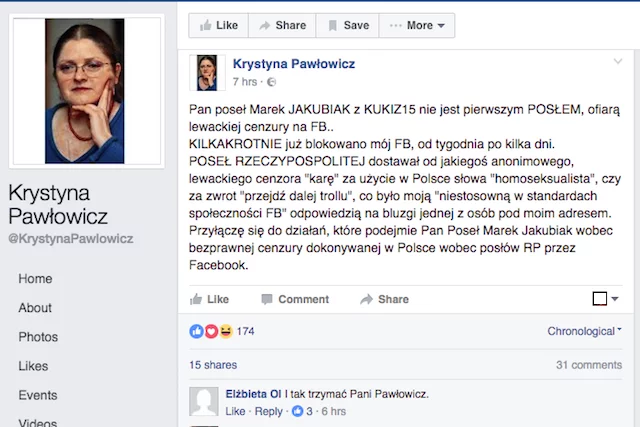640x427 pixels.
Task: Click the blue thumbs-up reaction icon
Action: [196, 331]
